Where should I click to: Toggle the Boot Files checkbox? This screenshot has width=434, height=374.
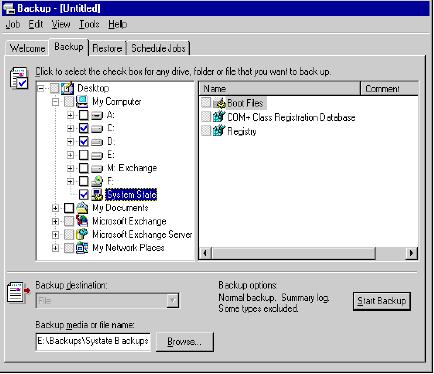pyautogui.click(x=206, y=103)
